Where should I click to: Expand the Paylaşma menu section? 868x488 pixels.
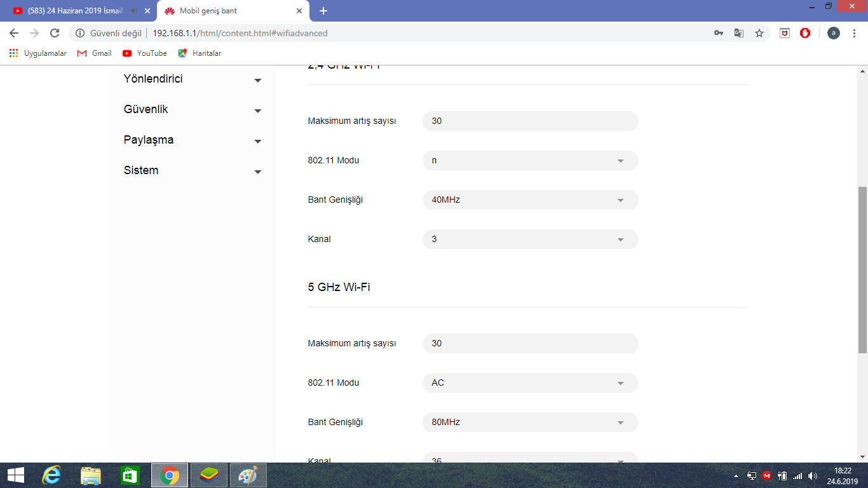[193, 140]
